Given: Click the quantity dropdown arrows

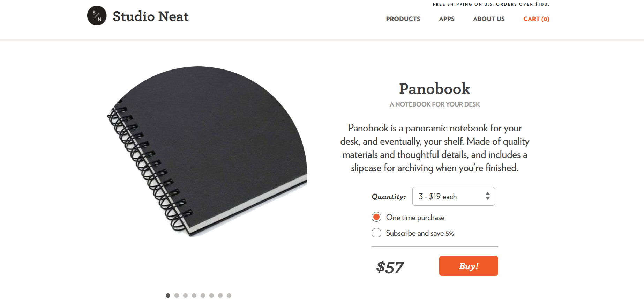Looking at the screenshot, I should [x=488, y=196].
